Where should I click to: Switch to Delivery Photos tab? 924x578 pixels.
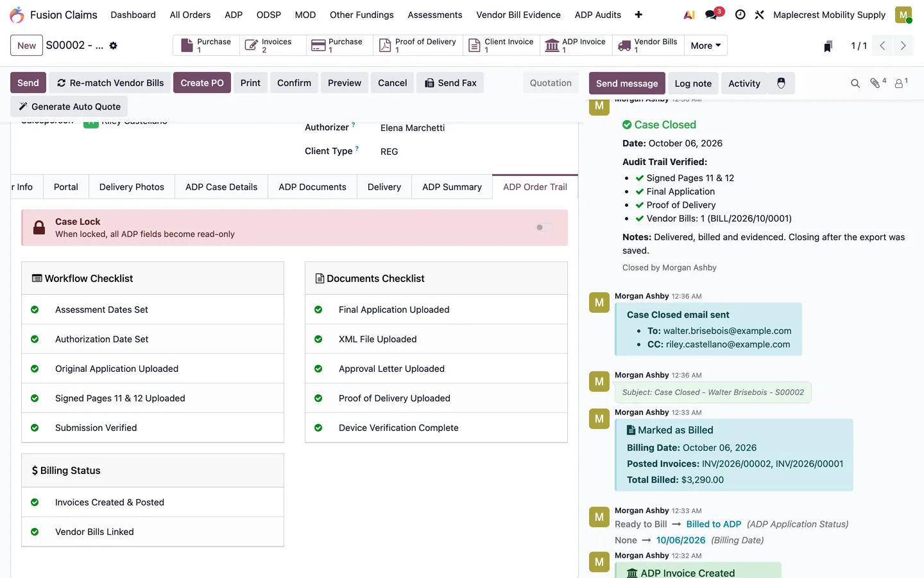coord(132,187)
